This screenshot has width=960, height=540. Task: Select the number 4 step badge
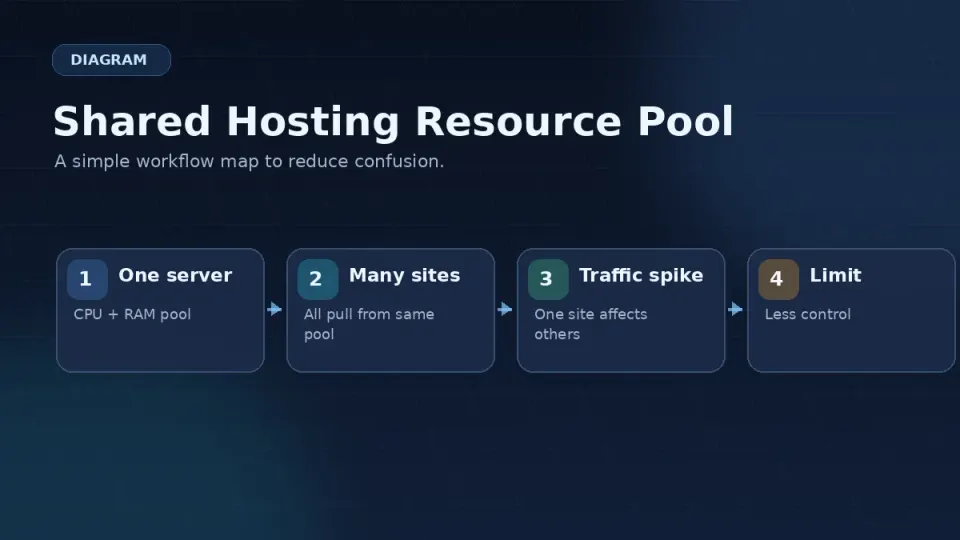pos(778,279)
